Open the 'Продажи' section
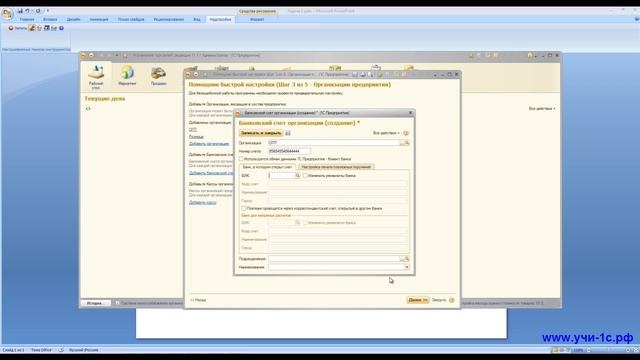 (x=158, y=76)
